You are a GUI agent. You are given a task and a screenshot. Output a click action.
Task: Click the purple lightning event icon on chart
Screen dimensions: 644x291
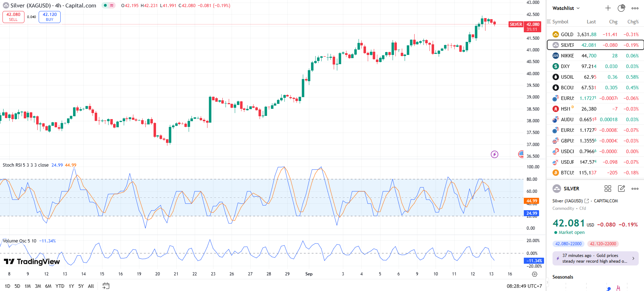494,154
